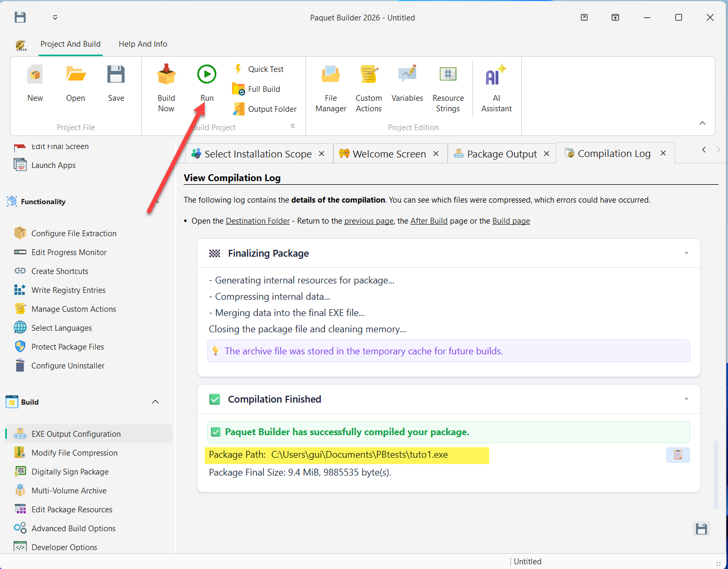The height and width of the screenshot is (569, 728).
Task: Go to the Build page link
Action: (x=511, y=220)
